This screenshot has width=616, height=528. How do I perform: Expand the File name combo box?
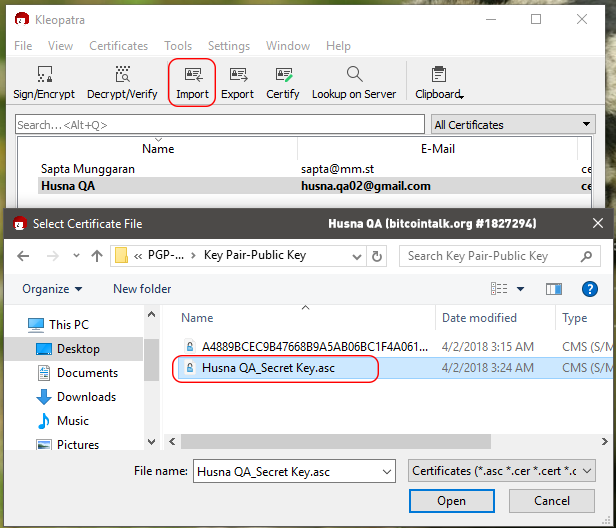click(387, 471)
